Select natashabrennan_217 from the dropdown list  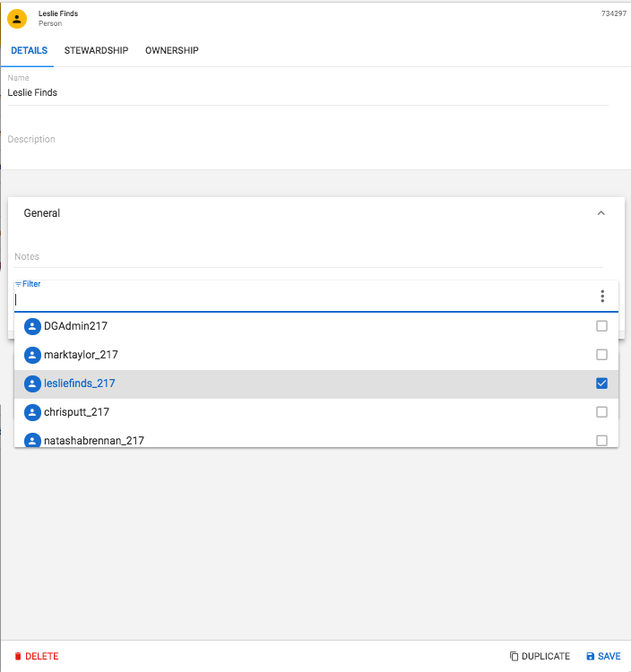[94, 440]
